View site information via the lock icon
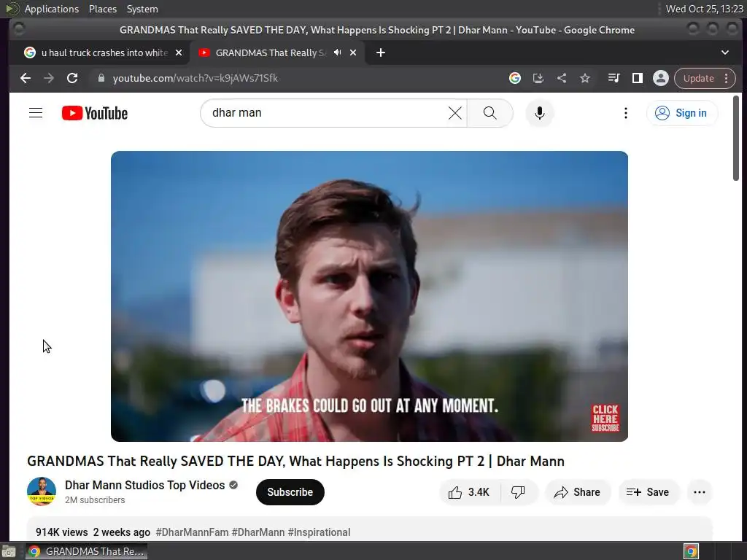This screenshot has height=560, width=747. pos(101,78)
